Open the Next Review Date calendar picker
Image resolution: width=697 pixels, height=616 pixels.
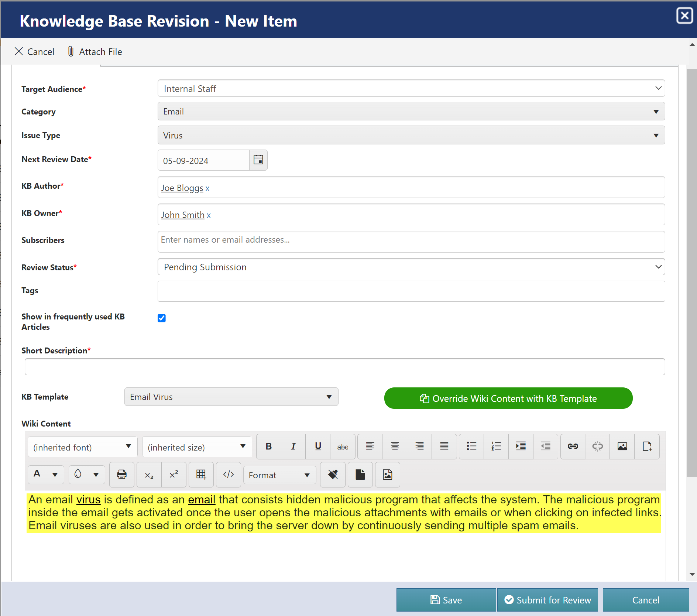[x=258, y=160]
